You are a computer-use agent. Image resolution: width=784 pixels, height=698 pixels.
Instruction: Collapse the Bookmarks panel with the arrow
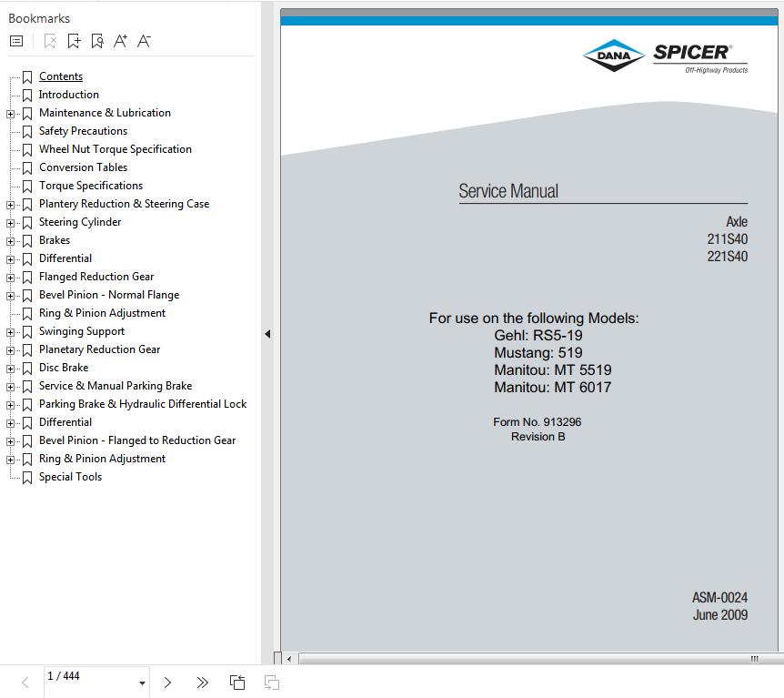[x=267, y=334]
